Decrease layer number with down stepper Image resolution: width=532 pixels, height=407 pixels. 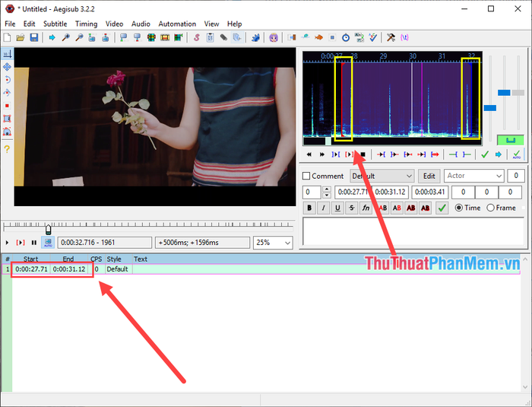(x=326, y=196)
